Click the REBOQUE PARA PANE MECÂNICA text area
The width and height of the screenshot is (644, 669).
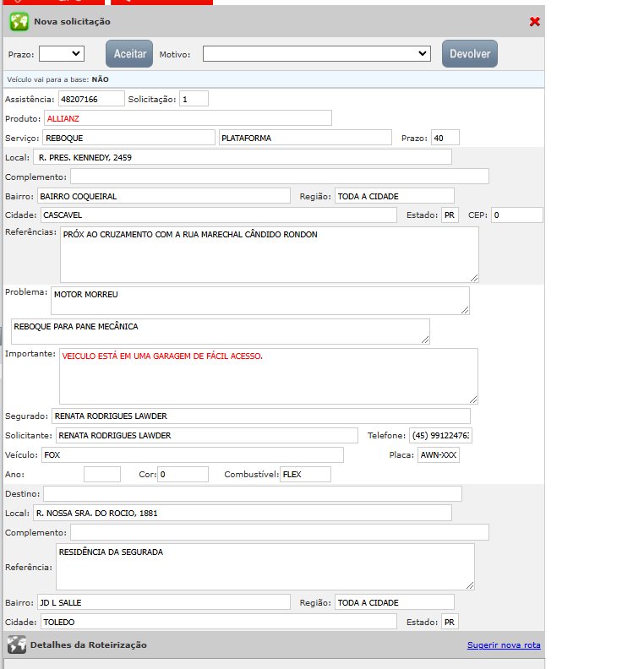[221, 331]
